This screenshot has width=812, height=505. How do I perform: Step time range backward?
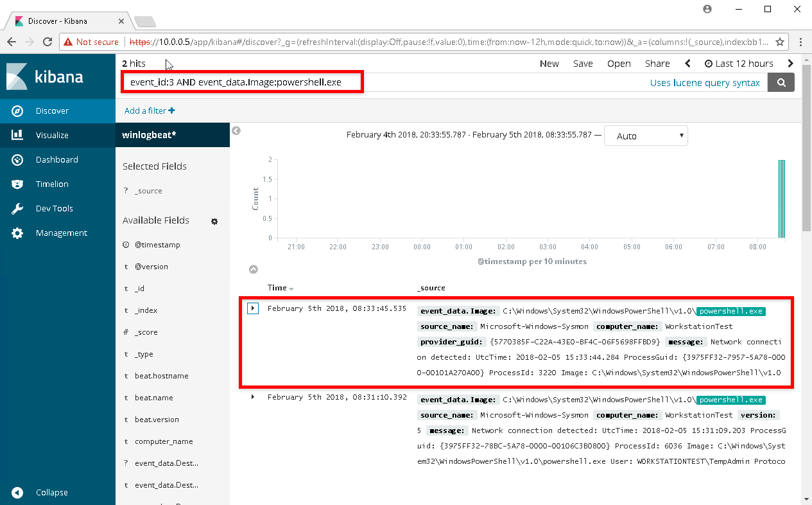(688, 64)
